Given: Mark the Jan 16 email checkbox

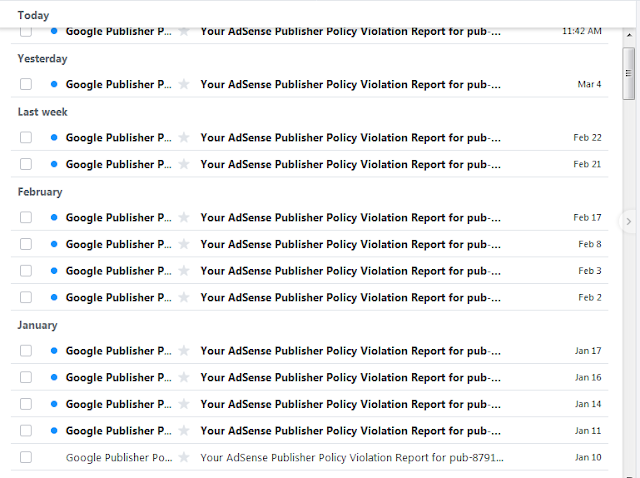Looking at the screenshot, I should 26,377.
